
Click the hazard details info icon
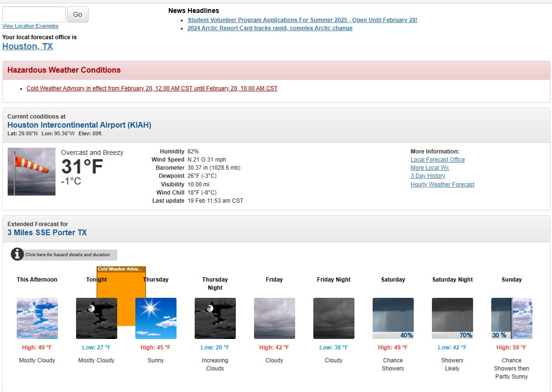click(x=18, y=254)
